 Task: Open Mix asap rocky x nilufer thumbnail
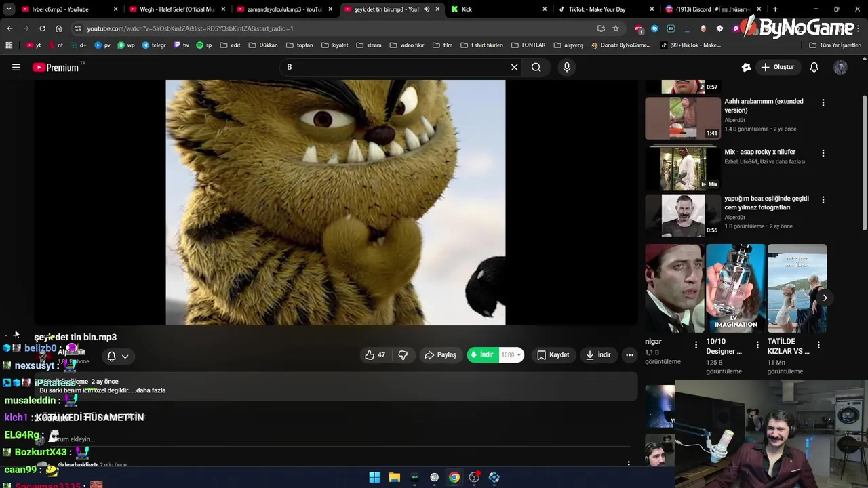[x=682, y=168]
